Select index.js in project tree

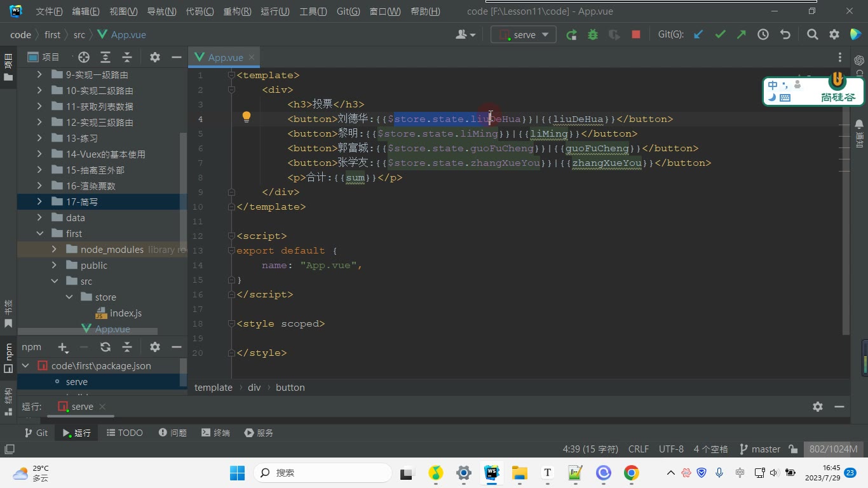pyautogui.click(x=126, y=313)
